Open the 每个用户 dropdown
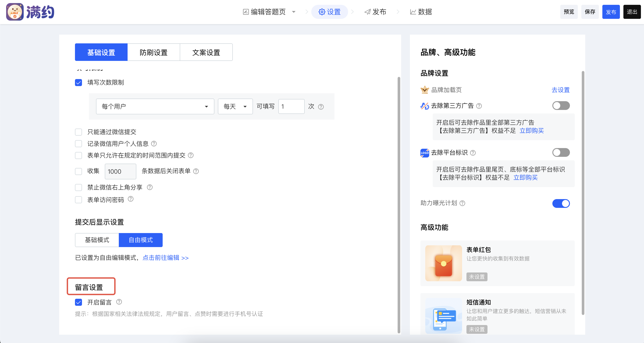 click(155, 106)
